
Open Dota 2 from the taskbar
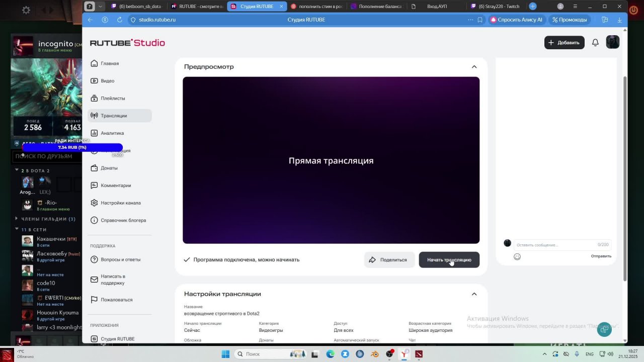point(419,354)
